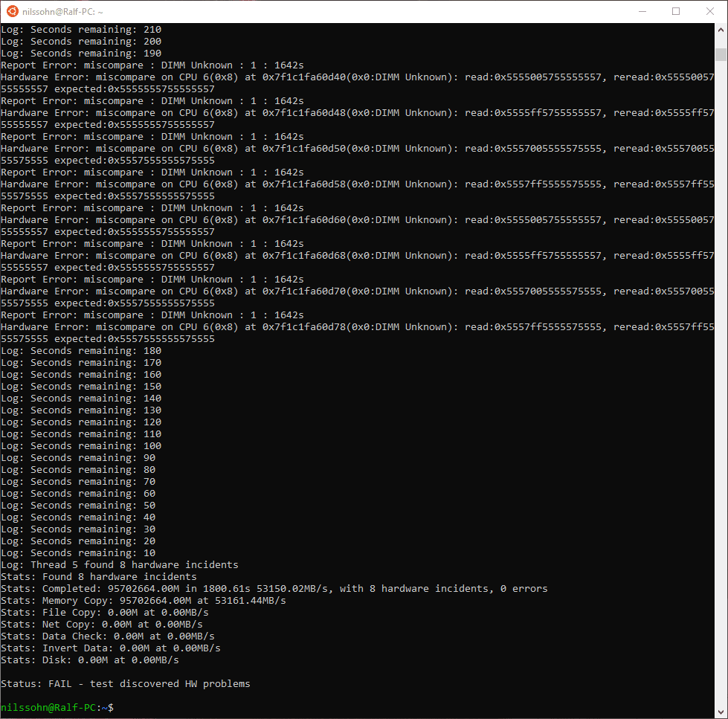Click the line 'Log: Seconds remaining: 170'
The width and height of the screenshot is (728, 719).
(x=81, y=363)
